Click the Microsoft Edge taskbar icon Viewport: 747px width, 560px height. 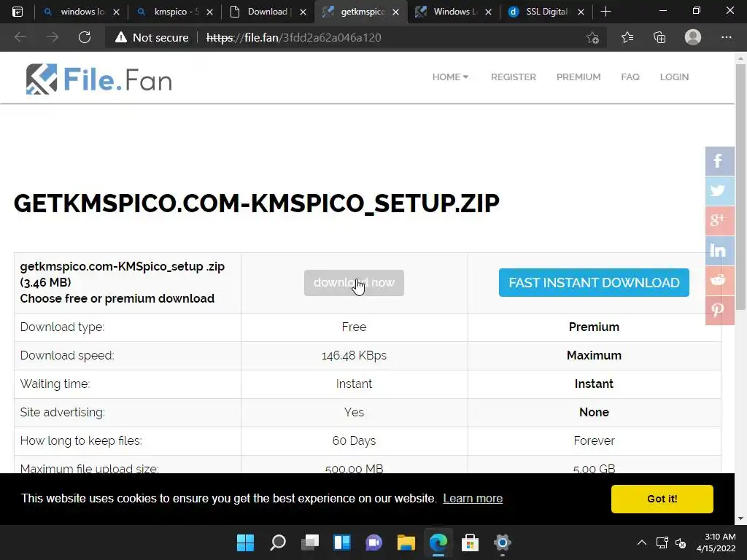[x=438, y=542]
